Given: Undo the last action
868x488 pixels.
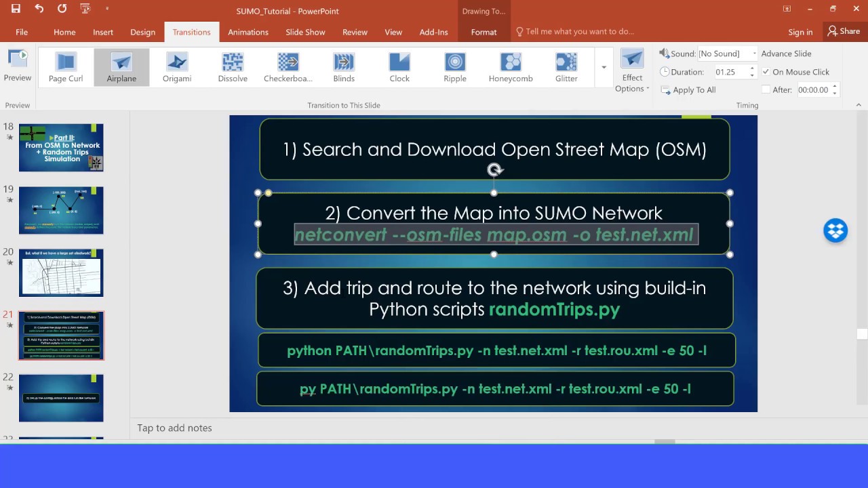Looking at the screenshot, I should (x=39, y=9).
